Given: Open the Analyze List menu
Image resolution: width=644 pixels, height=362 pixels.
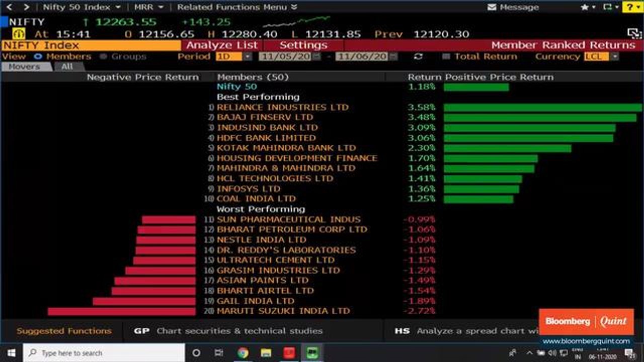Looking at the screenshot, I should [222, 45].
